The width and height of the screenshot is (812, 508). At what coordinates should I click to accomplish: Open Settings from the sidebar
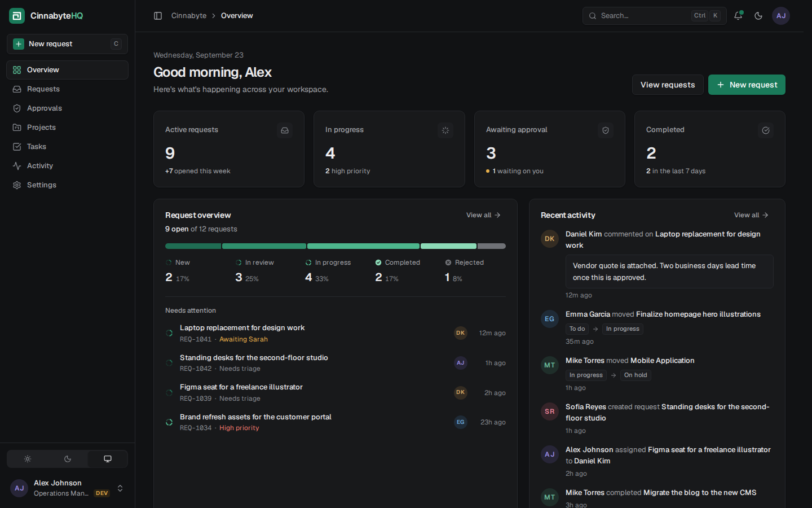[67, 185]
